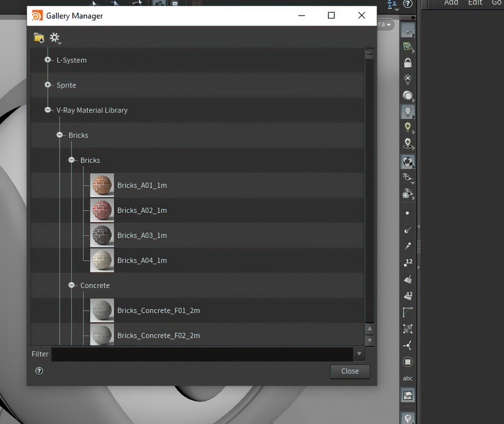Toggle the display materials checkered sphere icon
Image resolution: width=504 pixels, height=424 pixels.
408,162
